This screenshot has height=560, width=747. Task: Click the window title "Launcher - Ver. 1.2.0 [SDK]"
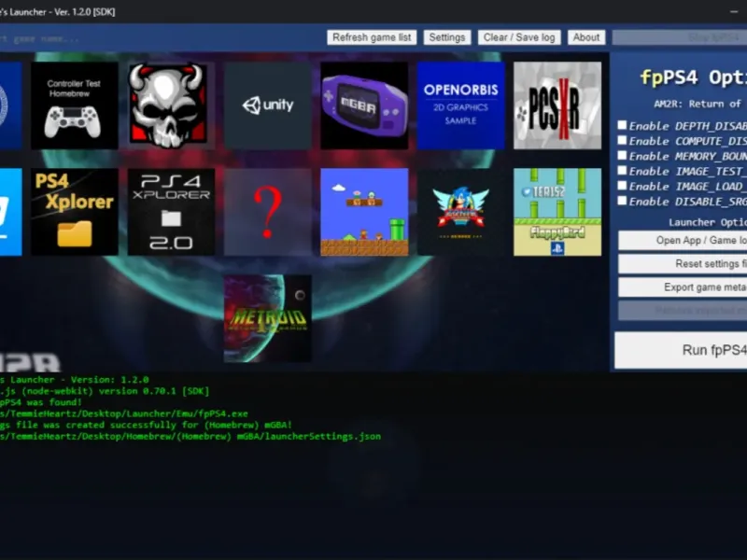[x=58, y=12]
